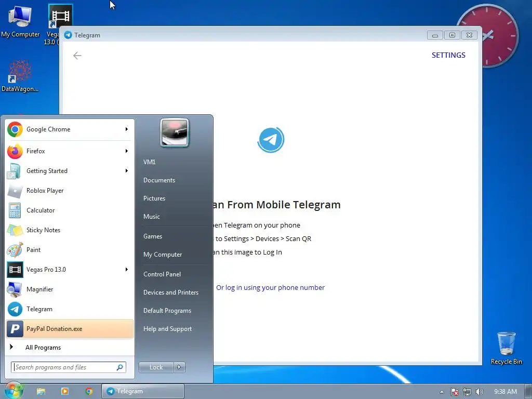Click the Windows Start orb
The width and height of the screenshot is (532, 399).
[x=14, y=391]
